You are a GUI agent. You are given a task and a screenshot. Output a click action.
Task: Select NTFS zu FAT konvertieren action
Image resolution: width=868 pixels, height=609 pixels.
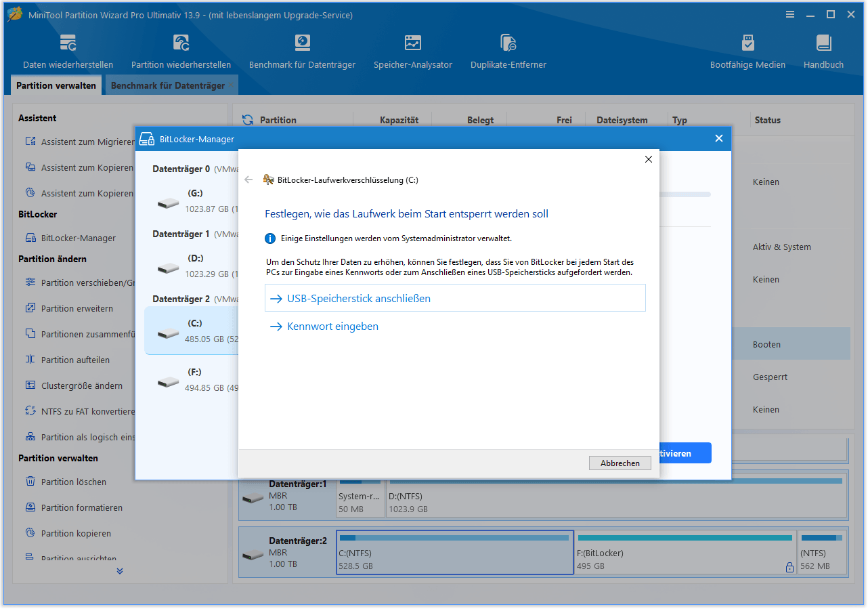(x=79, y=411)
